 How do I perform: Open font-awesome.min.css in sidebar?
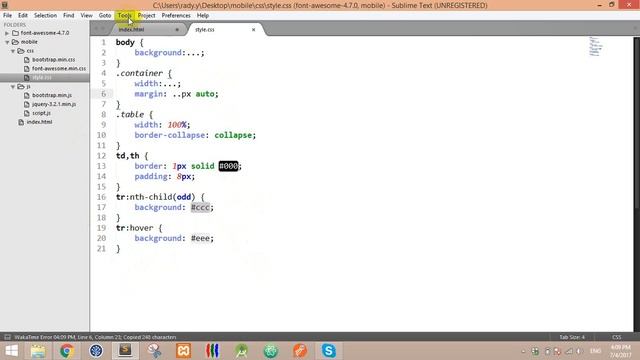pyautogui.click(x=59, y=69)
